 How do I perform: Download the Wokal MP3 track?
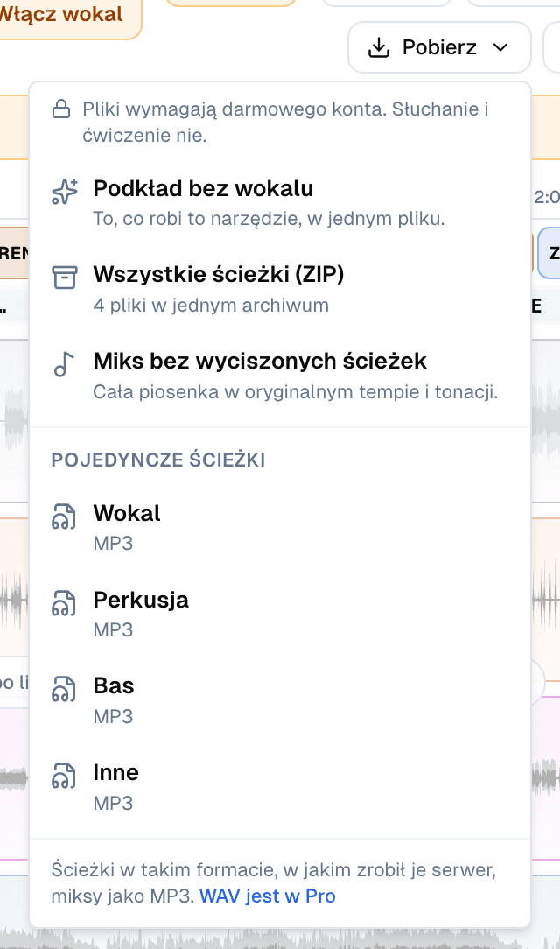pyautogui.click(x=280, y=527)
